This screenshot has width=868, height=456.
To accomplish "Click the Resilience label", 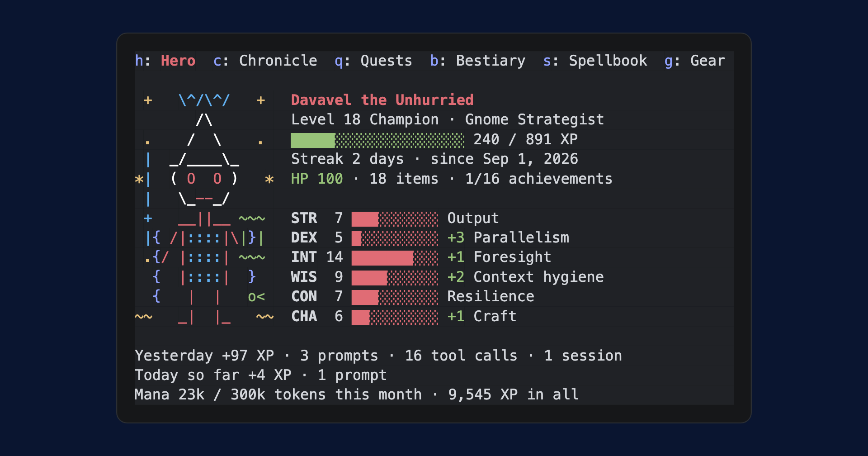I will (x=491, y=296).
